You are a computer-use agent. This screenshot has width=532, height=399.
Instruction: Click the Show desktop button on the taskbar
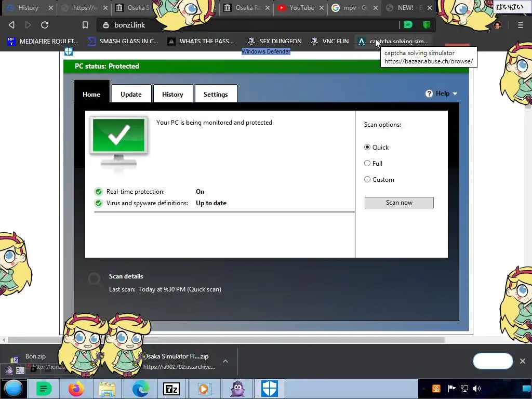point(528,389)
